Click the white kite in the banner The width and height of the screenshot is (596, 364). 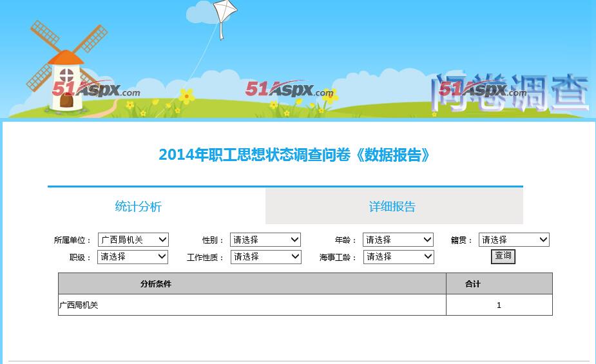tap(225, 18)
